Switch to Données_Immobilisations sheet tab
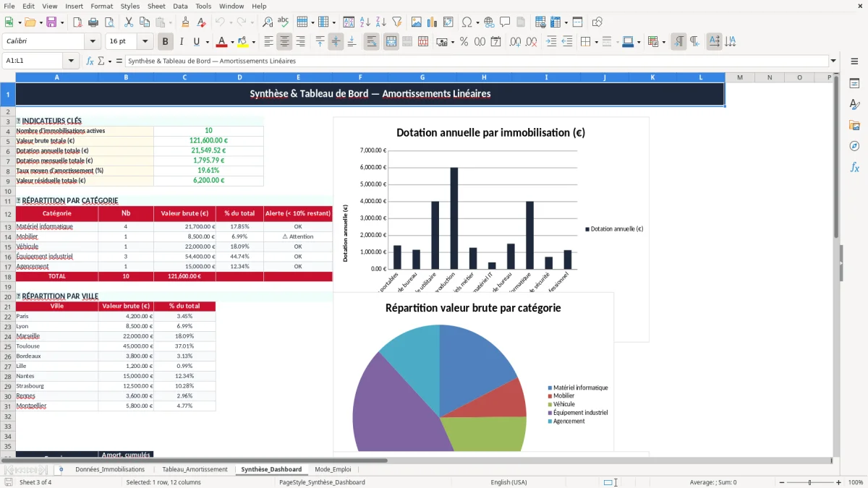 coord(110,469)
